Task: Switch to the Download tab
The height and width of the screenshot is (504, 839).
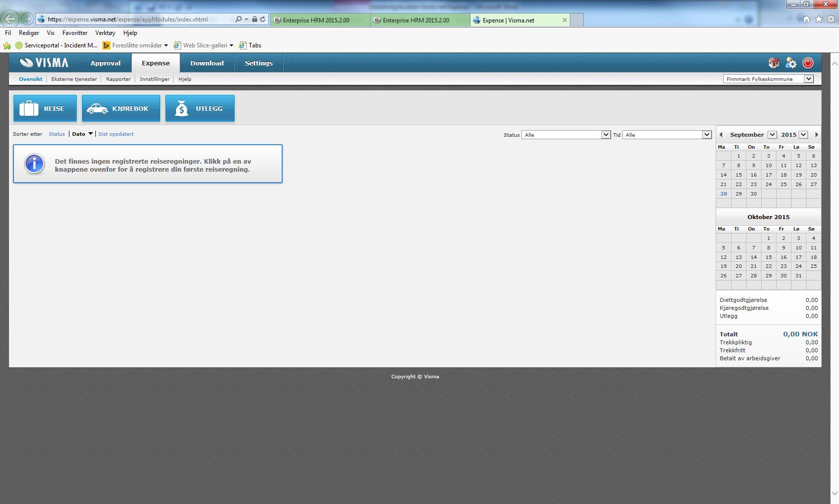Action: [x=207, y=63]
